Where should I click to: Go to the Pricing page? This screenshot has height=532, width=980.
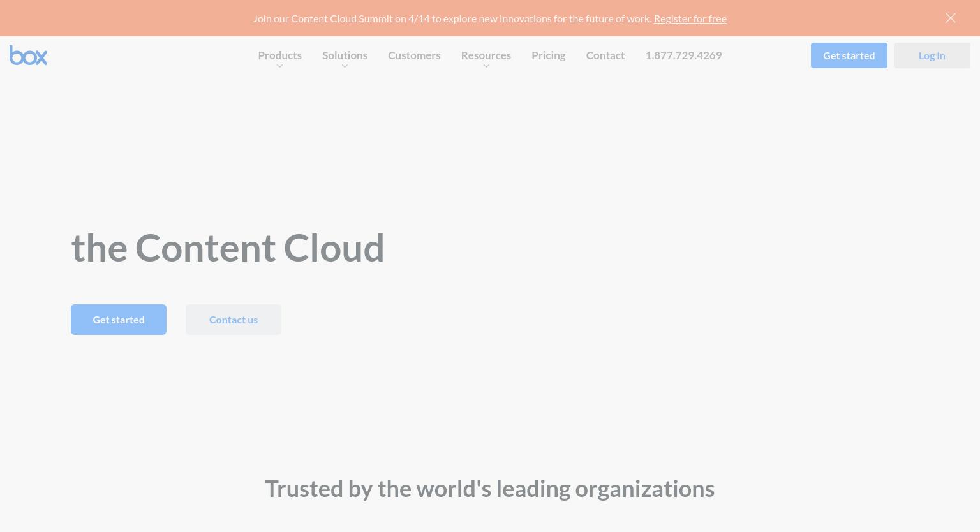click(549, 55)
